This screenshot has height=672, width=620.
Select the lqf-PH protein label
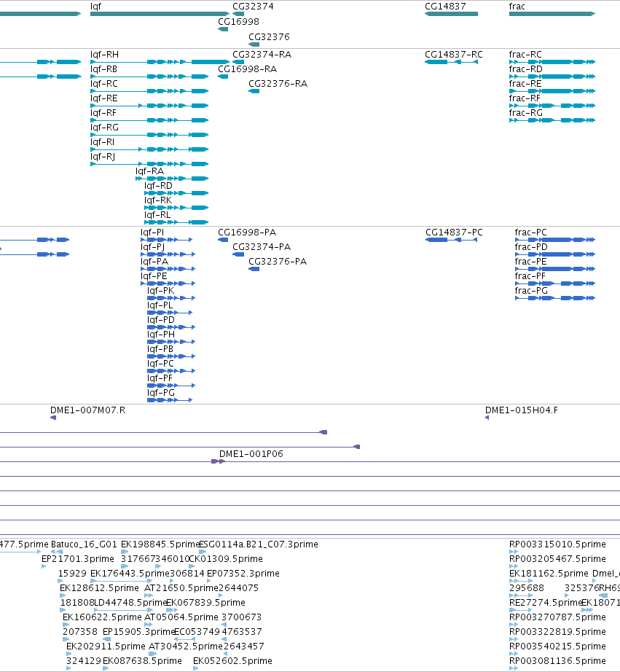click(x=161, y=335)
